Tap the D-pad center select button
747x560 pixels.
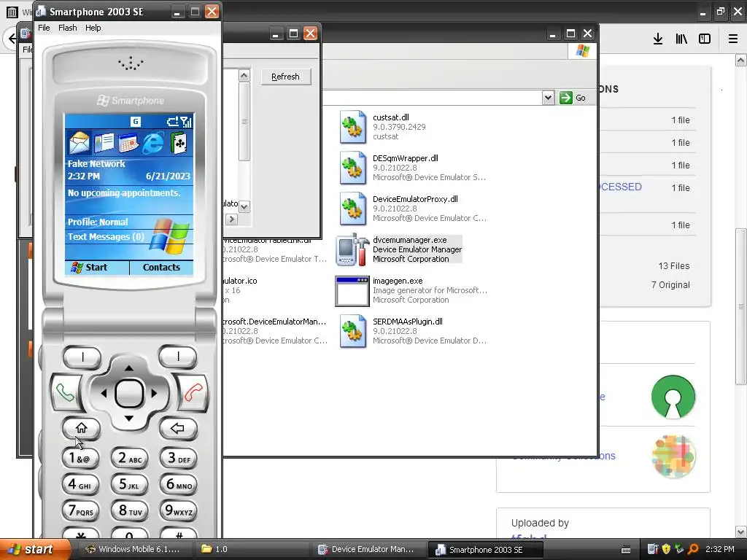(129, 393)
